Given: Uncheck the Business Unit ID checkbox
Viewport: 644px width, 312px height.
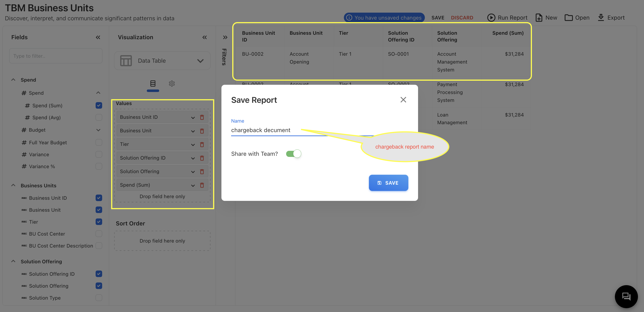Looking at the screenshot, I should pos(99,198).
